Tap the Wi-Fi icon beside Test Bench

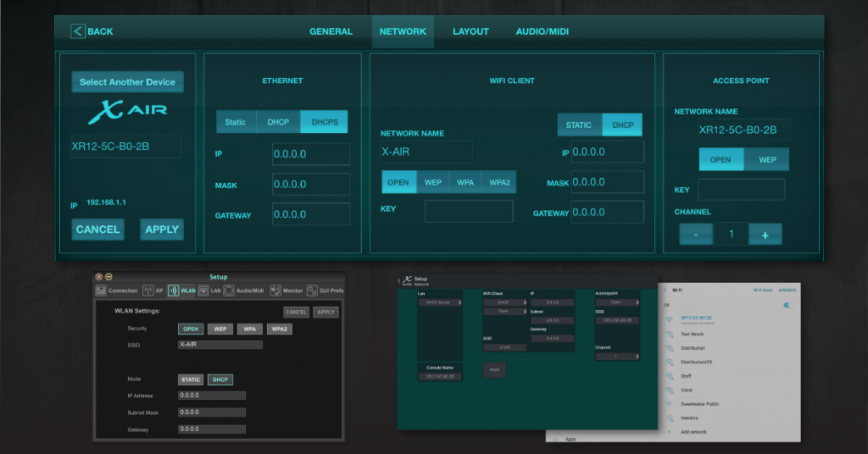pyautogui.click(x=669, y=335)
